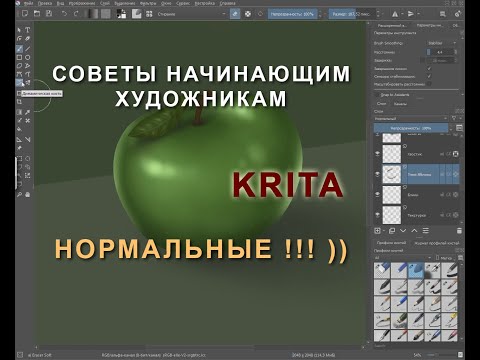Viewport: 480px width, 360px height.
Task: Adjust the smoothing distance slider
Action: [x=440, y=52]
